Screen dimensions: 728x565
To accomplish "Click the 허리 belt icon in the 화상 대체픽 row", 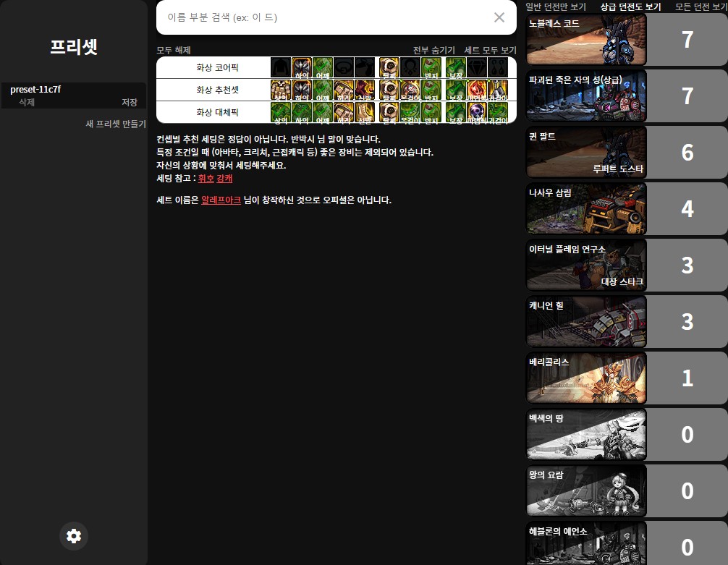I will (x=344, y=112).
